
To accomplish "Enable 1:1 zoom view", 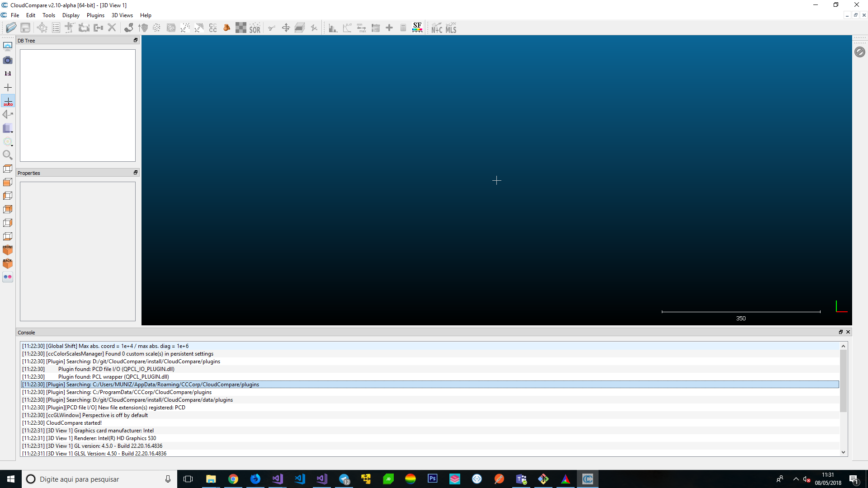I will (8, 73).
